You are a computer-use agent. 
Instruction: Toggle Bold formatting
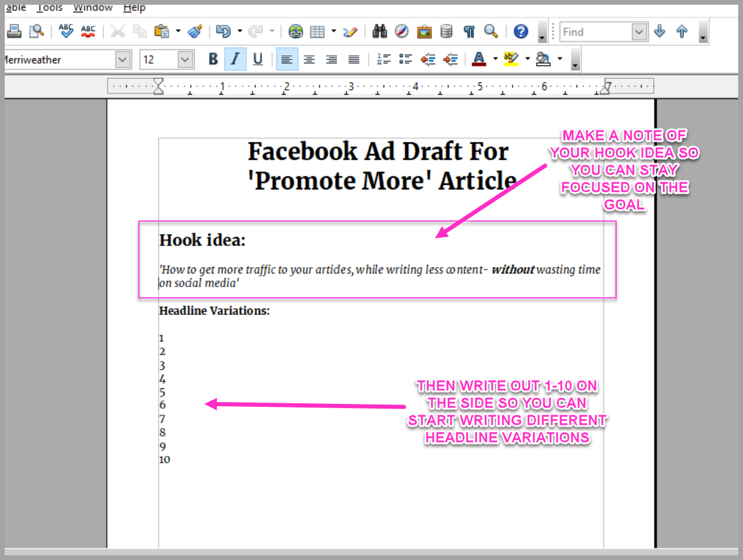pyautogui.click(x=213, y=60)
